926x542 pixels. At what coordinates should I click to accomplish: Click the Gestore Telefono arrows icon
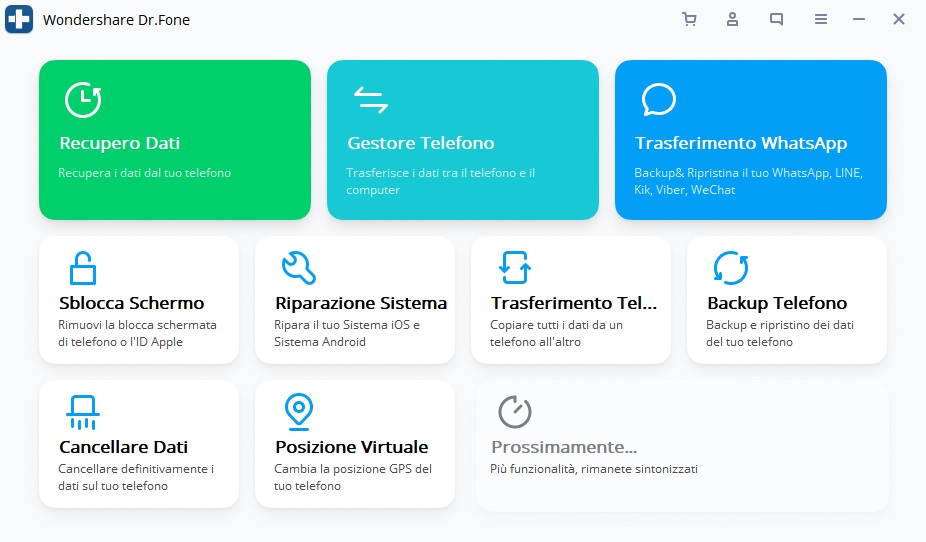click(371, 100)
